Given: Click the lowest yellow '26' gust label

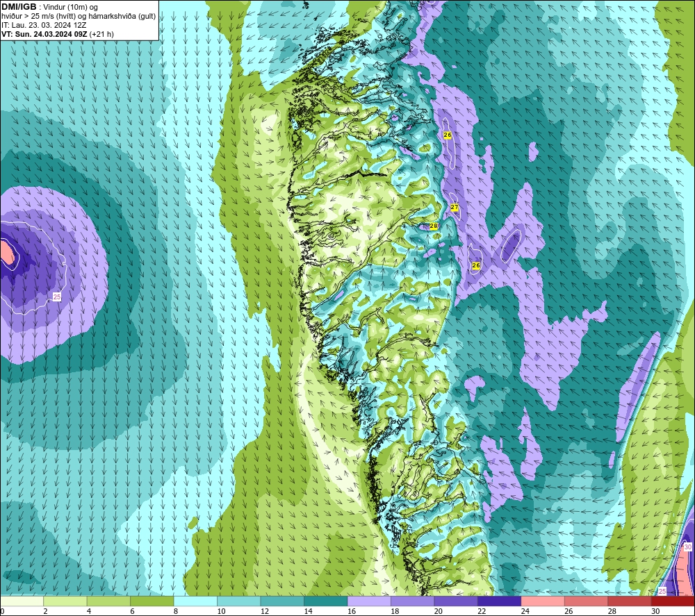Looking at the screenshot, I should (476, 265).
